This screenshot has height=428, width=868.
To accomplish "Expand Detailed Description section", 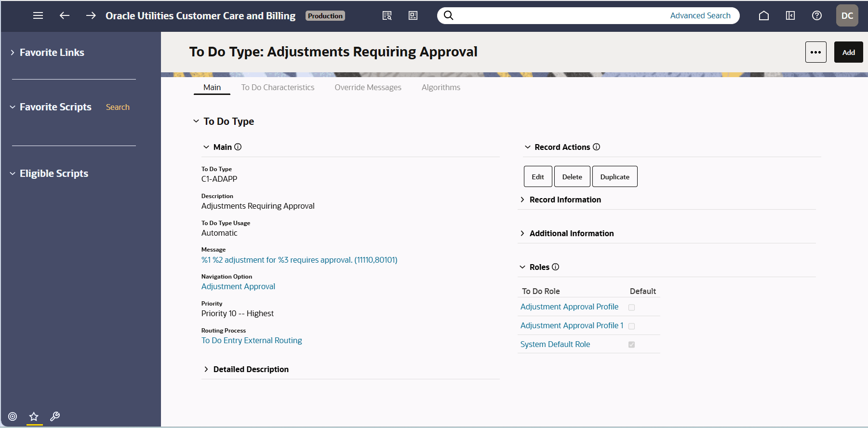I will click(x=206, y=369).
